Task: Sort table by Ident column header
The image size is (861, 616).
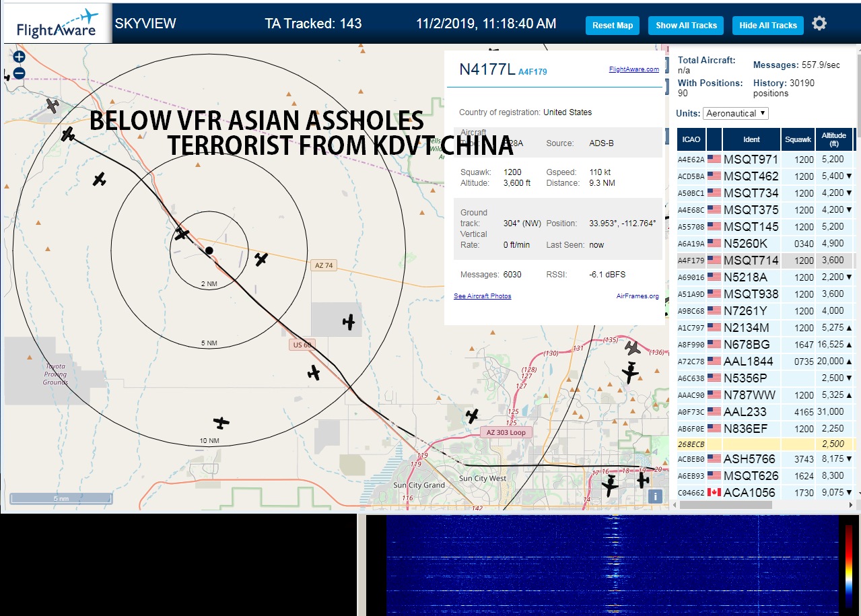Action: 751,139
